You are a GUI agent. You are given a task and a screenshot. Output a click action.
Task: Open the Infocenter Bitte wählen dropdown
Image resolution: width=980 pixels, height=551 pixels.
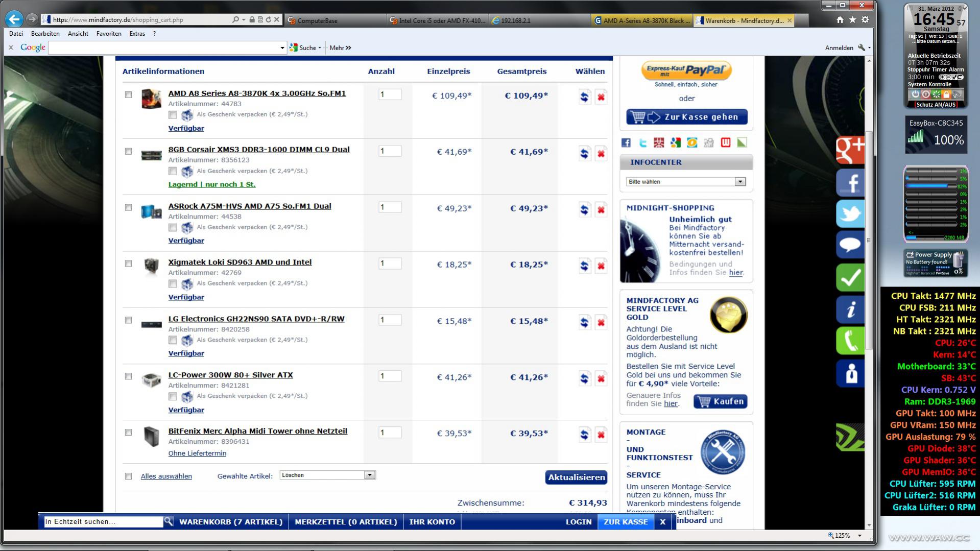686,182
